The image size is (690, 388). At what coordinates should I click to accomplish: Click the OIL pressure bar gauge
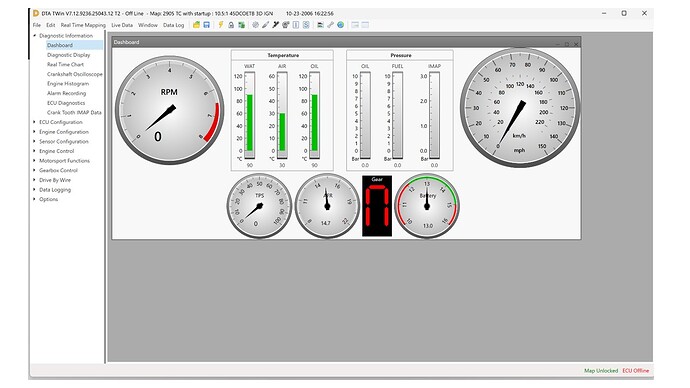point(365,115)
